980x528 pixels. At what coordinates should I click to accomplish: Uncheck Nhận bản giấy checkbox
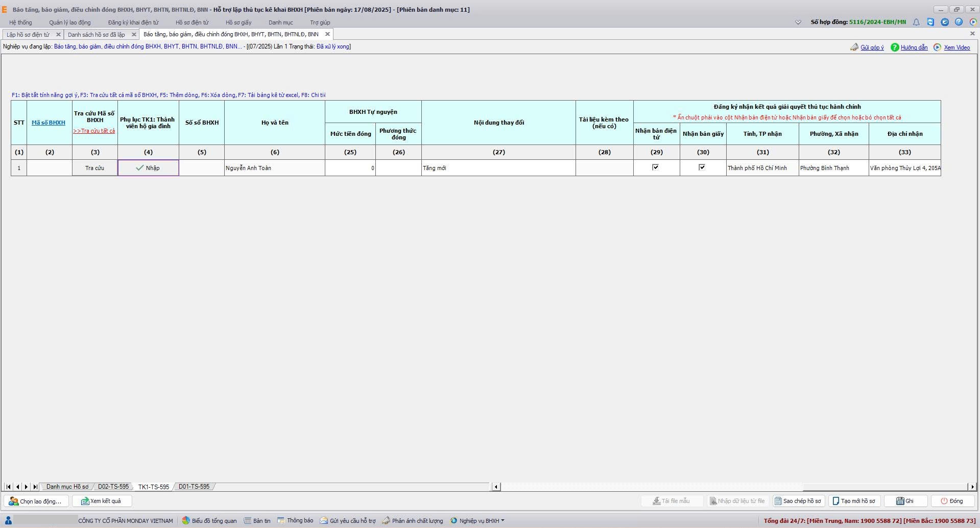(x=702, y=167)
